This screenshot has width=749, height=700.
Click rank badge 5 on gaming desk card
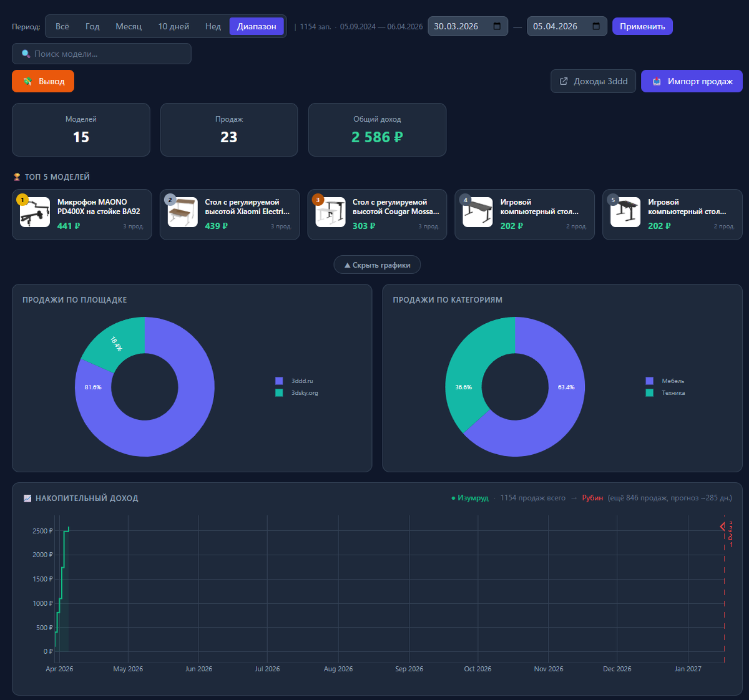point(613,200)
